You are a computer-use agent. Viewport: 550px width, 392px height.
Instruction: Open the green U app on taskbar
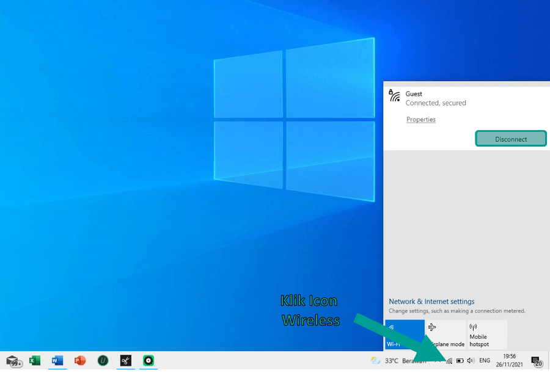coord(103,360)
